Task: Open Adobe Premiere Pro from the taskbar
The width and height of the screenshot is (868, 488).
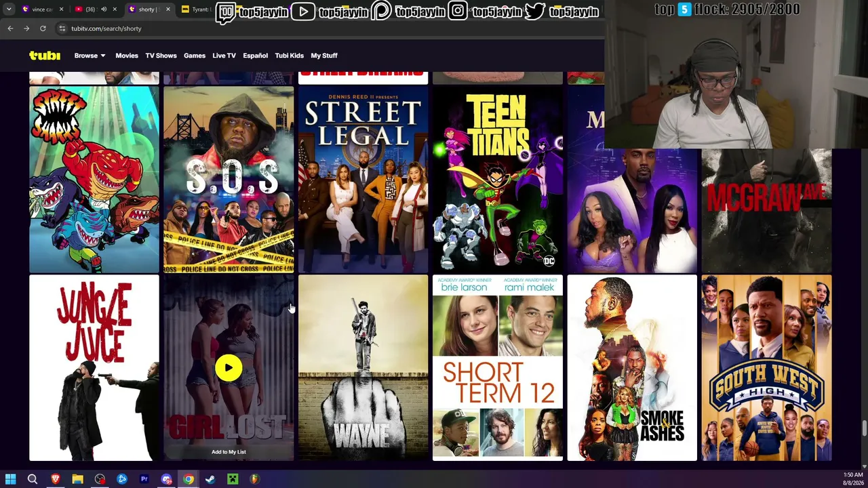Action: tap(144, 479)
